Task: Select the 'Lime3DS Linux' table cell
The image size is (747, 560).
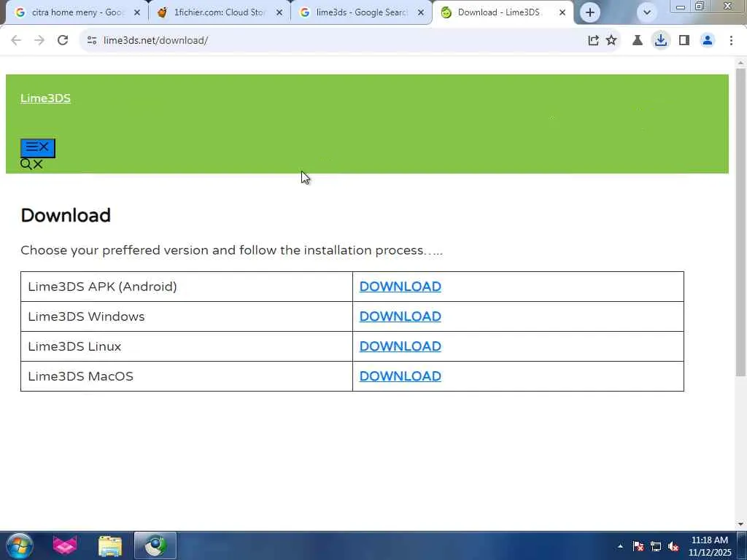Action: (x=187, y=346)
